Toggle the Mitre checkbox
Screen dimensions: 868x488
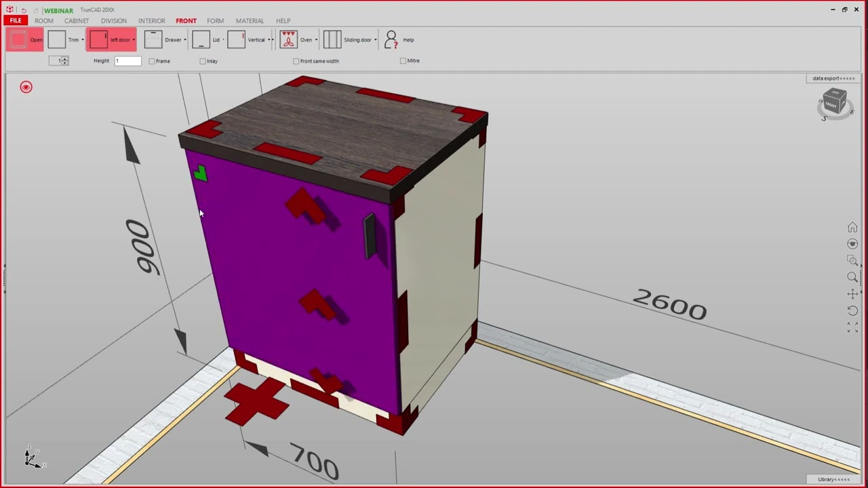403,61
